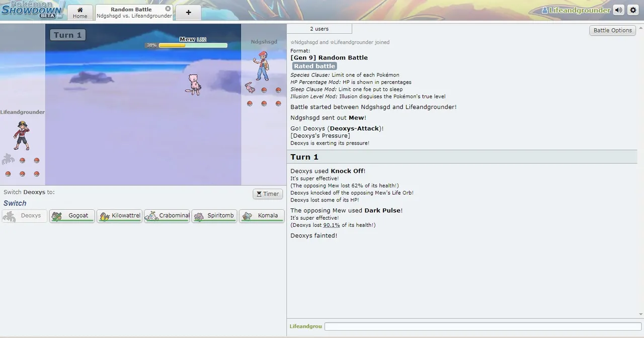The width and height of the screenshot is (644, 338).
Task: Click the opposing Mew sprite
Action: pyautogui.click(x=193, y=84)
